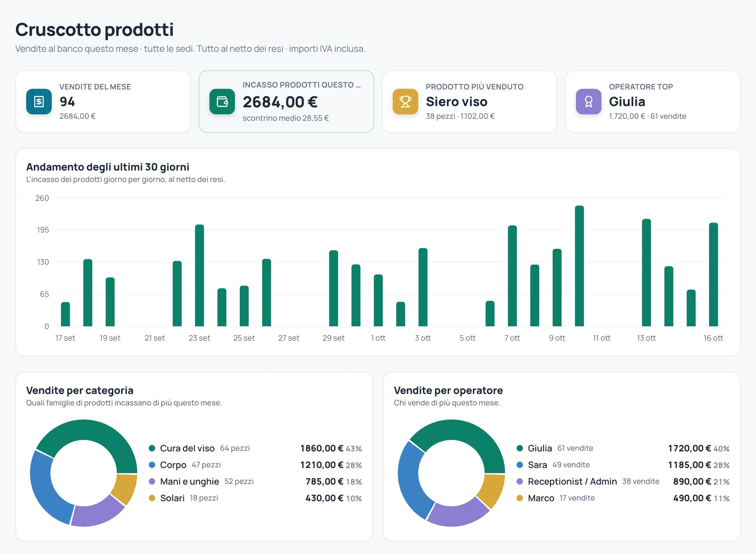Click the receipt icon in Vendite del mese
Screen dimensions: 756x553
[x=39, y=102]
